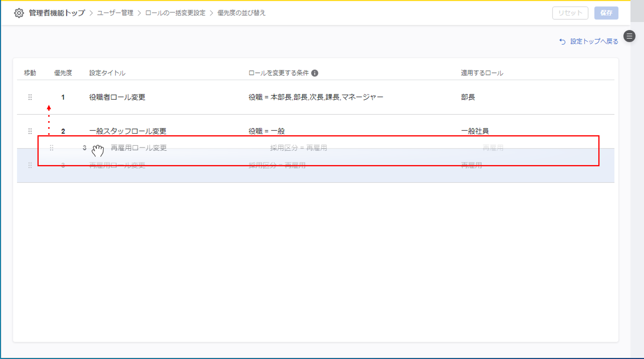Follow the 設定トップへ戻る link
The image size is (644, 359).
click(x=594, y=42)
